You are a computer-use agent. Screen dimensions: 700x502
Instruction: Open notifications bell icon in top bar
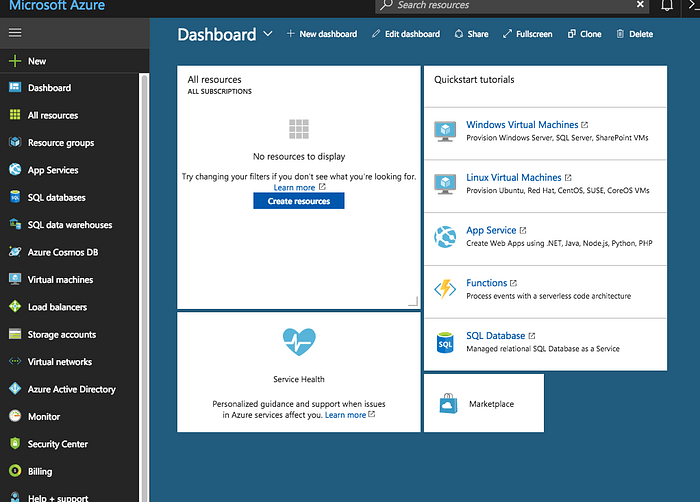pos(667,5)
